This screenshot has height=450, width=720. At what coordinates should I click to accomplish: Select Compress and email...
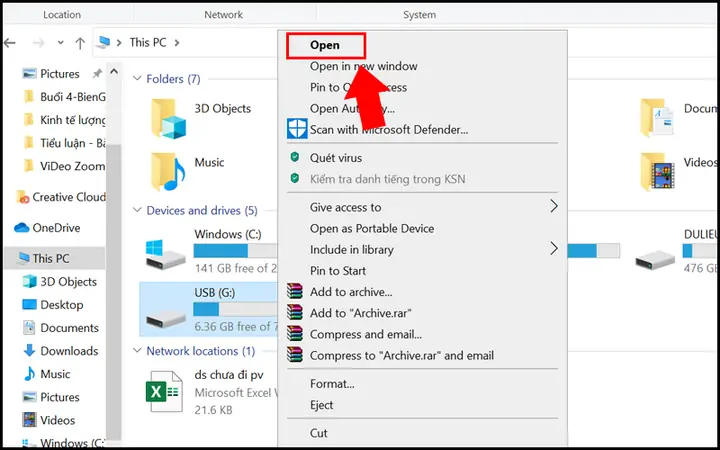click(366, 334)
